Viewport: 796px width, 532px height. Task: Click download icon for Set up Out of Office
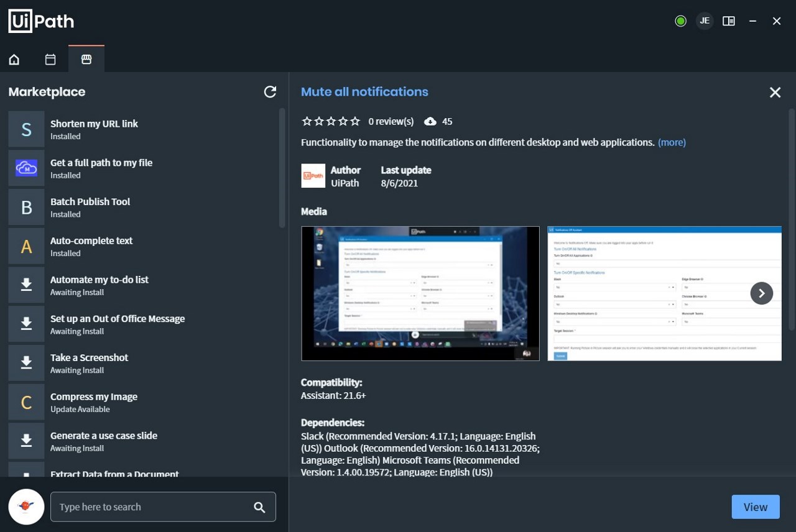tap(26, 324)
